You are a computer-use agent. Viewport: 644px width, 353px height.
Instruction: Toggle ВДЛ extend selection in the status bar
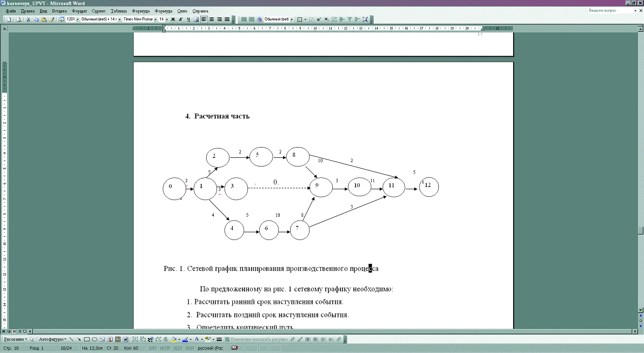click(178, 348)
